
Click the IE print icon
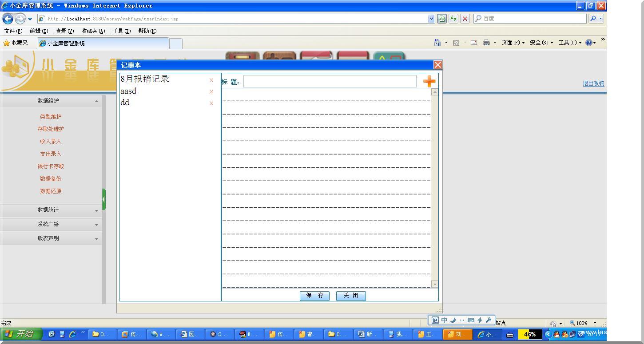click(x=486, y=43)
